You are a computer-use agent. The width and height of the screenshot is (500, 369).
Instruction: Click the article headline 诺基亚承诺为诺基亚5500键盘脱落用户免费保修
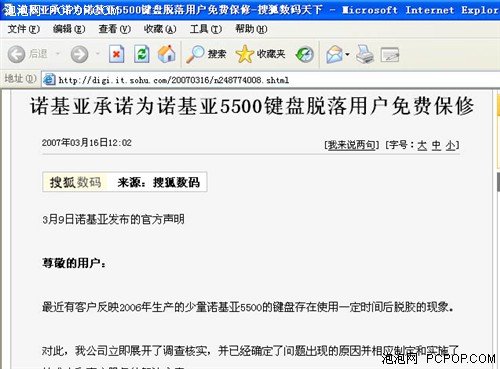pyautogui.click(x=252, y=106)
